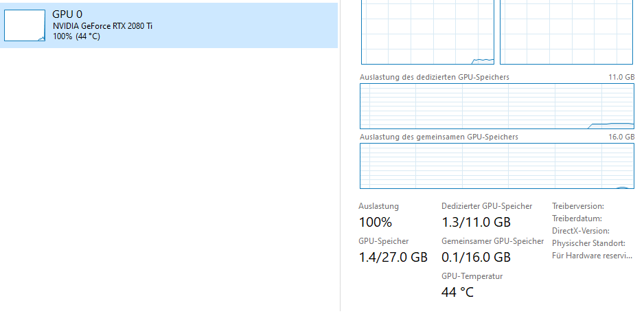Click the dedicated GPU memory usage graph
This screenshot has width=644, height=314.
(x=497, y=106)
